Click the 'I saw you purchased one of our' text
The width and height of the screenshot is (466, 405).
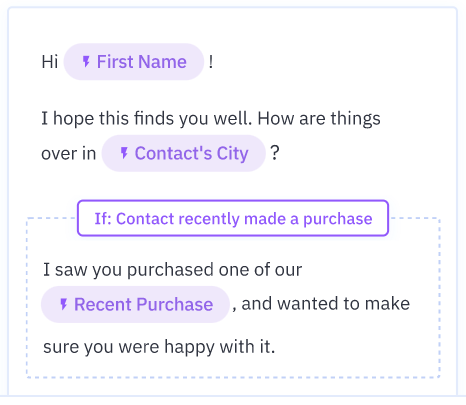173,269
